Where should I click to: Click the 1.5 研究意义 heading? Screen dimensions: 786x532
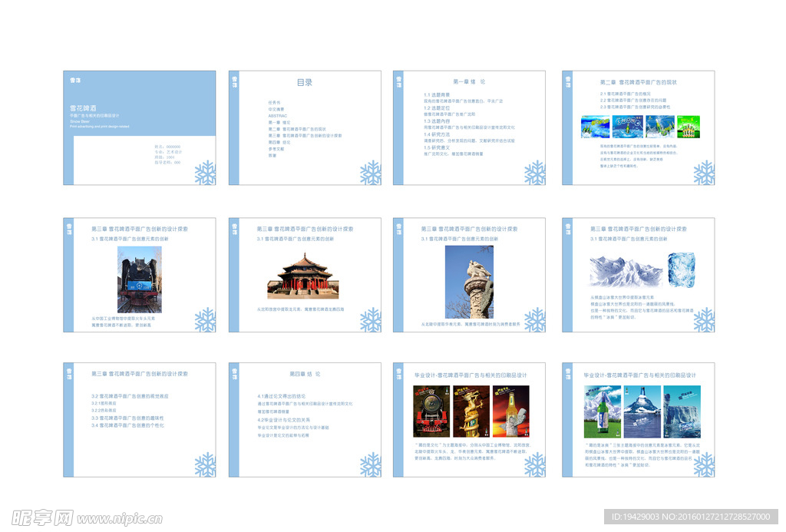437,147
